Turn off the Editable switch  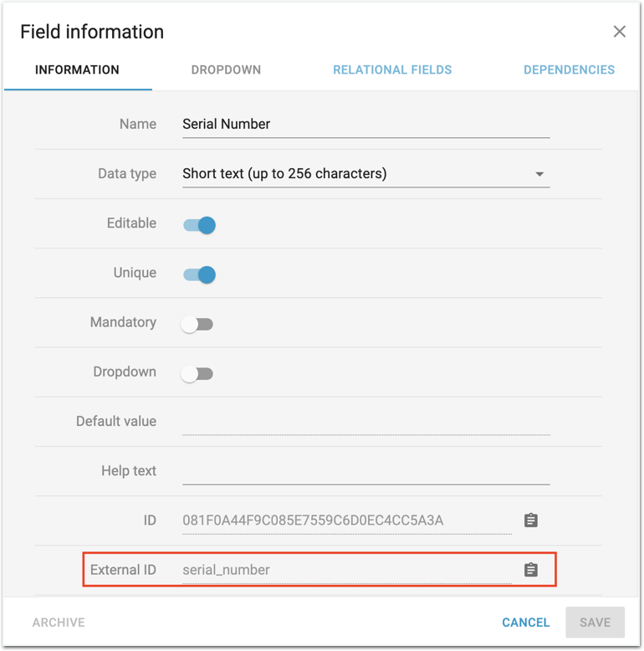(199, 224)
